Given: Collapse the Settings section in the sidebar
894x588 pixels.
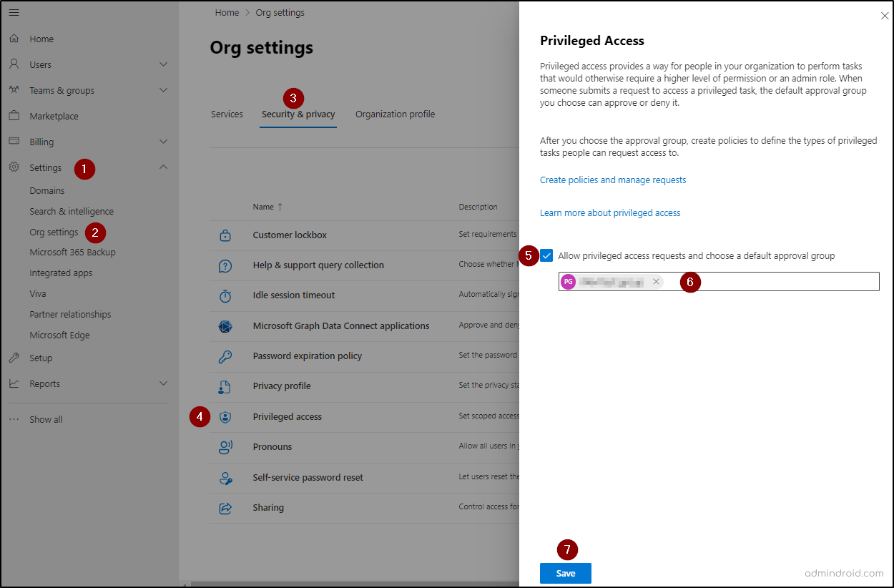Looking at the screenshot, I should click(163, 167).
